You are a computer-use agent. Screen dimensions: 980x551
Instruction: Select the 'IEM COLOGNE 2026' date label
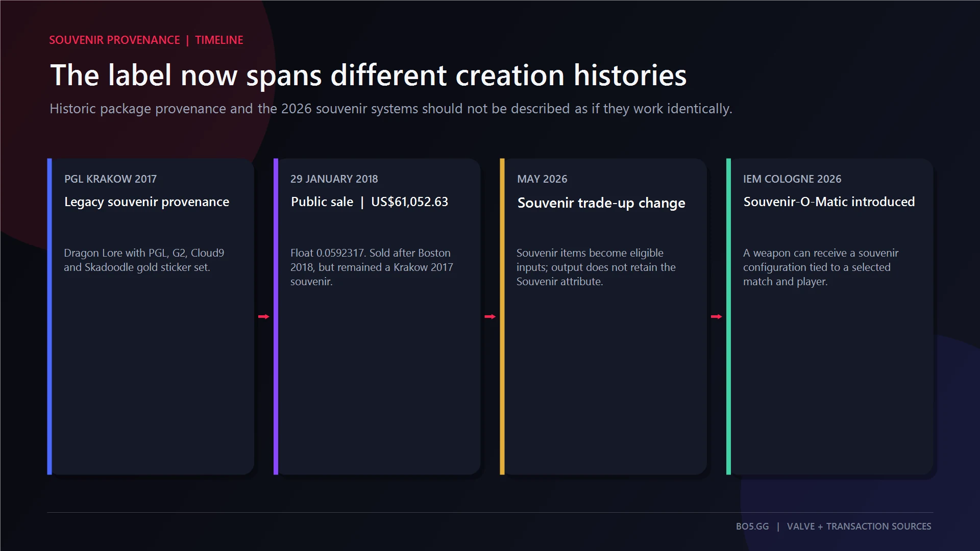[x=792, y=179]
